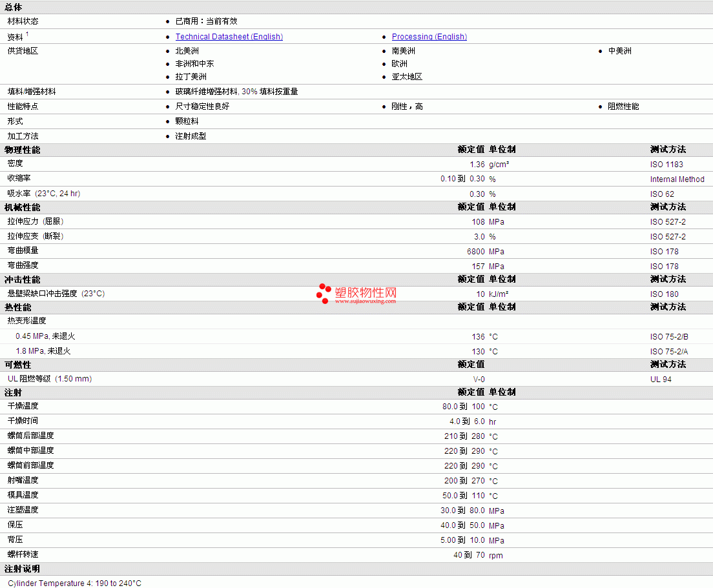Select the 总体 section header
This screenshot has width=713, height=588.
click(13, 7)
